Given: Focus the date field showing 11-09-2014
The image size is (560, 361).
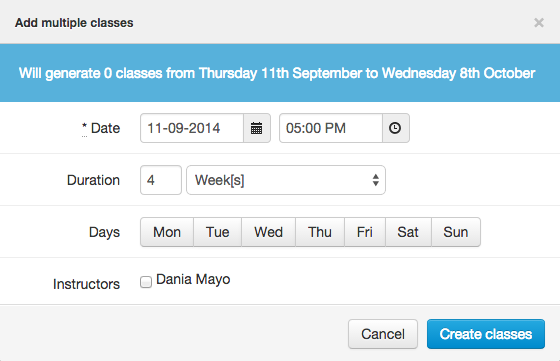Looking at the screenshot, I should tap(192, 128).
